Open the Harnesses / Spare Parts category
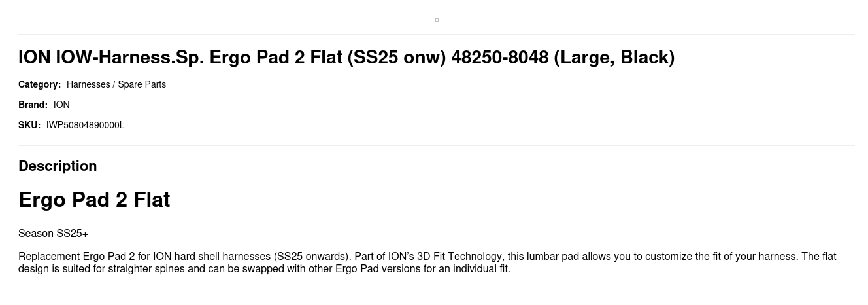The width and height of the screenshot is (868, 305). pos(116,84)
